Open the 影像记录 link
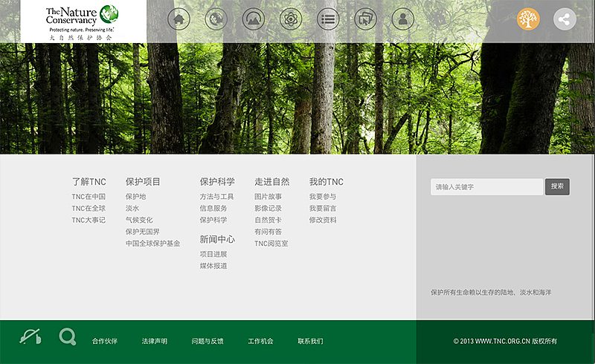This screenshot has height=364, width=595. click(268, 209)
